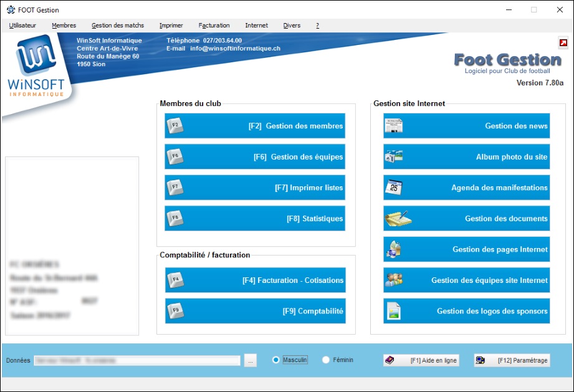Click the [F12] Paramétrage button
The image size is (574, 392).
coord(512,360)
